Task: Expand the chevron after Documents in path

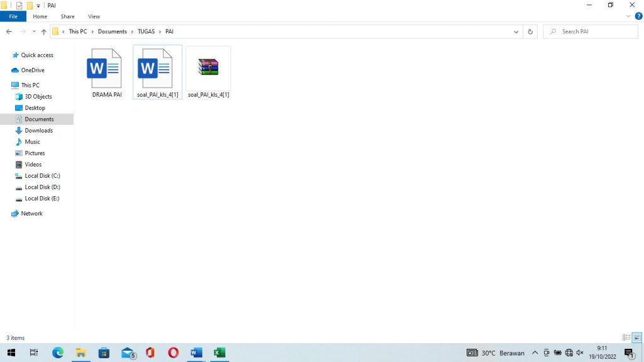Action: (x=132, y=31)
